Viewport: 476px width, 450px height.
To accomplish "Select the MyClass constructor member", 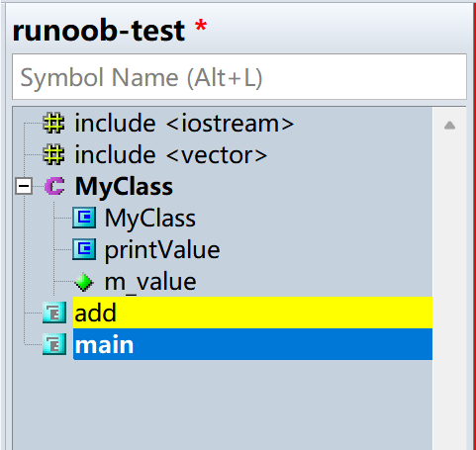I will [x=150, y=219].
